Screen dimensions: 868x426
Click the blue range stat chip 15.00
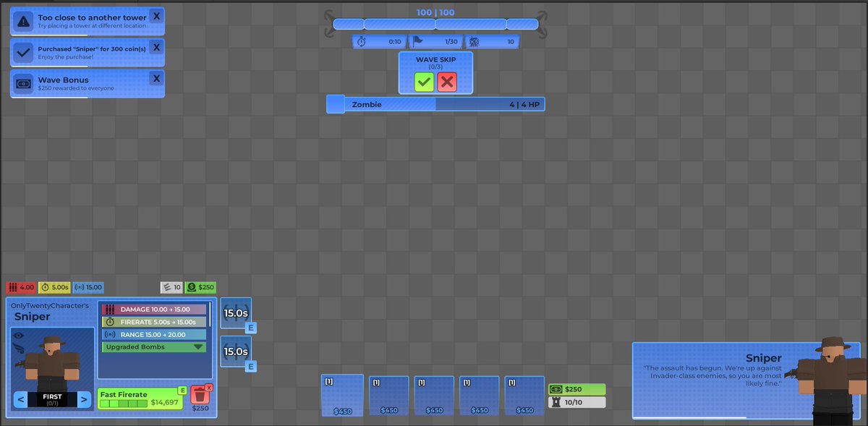[x=88, y=287]
